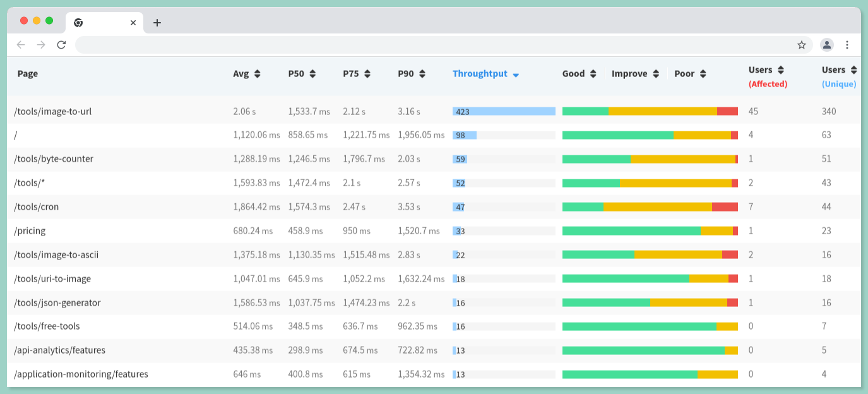Click the P75 value 1,474.23 ms
The height and width of the screenshot is (394, 868).
coord(367,303)
